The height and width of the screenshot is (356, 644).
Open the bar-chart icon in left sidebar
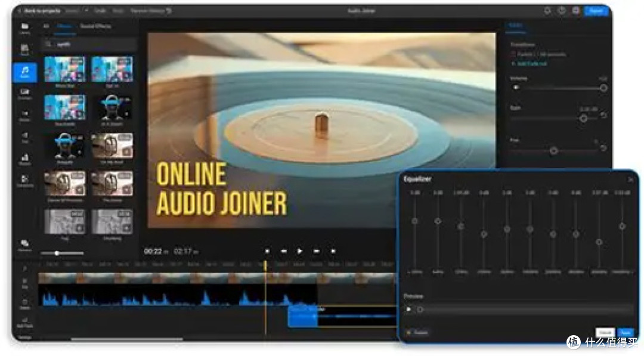pyautogui.click(x=24, y=159)
